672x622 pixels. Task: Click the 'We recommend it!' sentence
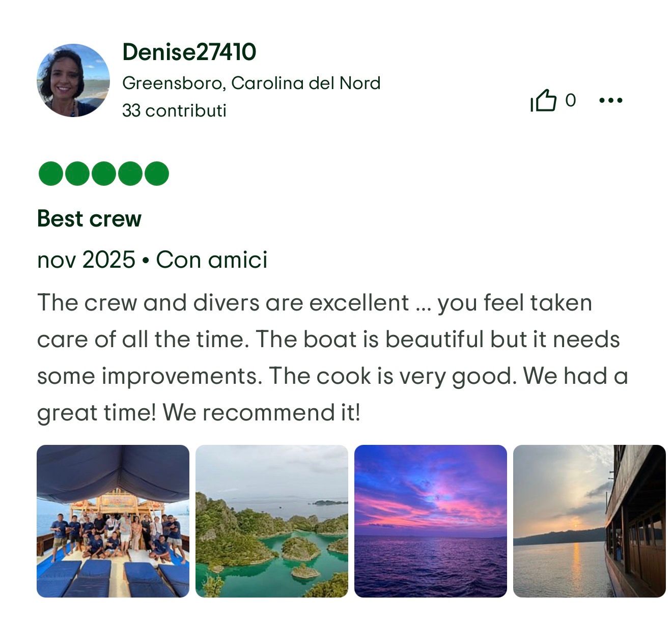262,412
